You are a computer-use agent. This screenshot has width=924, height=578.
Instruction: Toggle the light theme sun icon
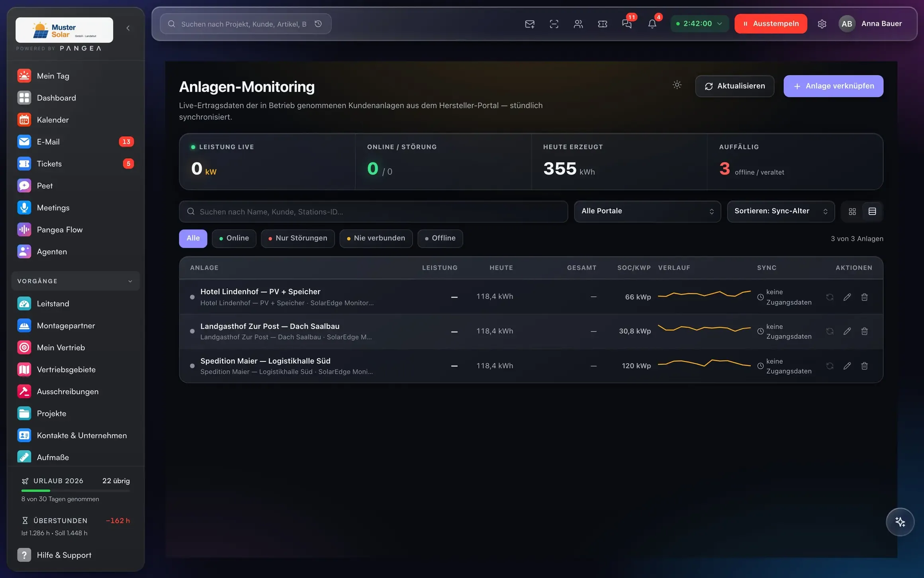coord(677,85)
